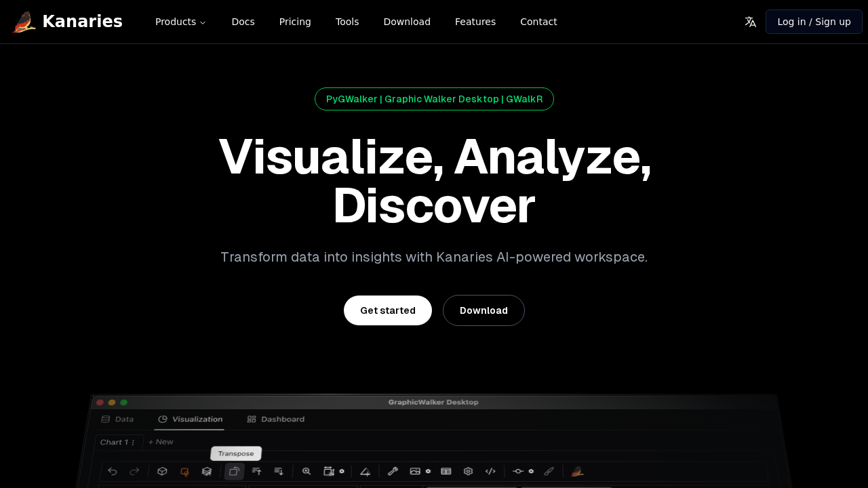Open the Tools nav link
Screen dimensions: 868x488
pyautogui.click(x=347, y=22)
